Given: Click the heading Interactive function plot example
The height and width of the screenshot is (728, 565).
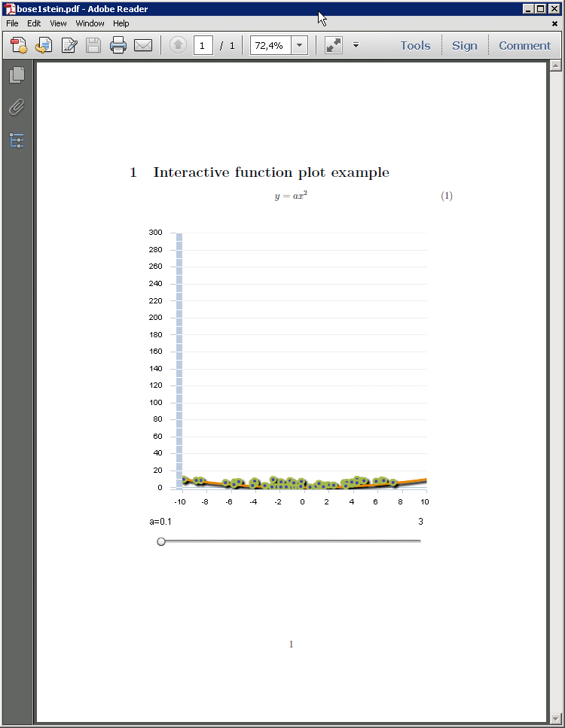Looking at the screenshot, I should [271, 172].
